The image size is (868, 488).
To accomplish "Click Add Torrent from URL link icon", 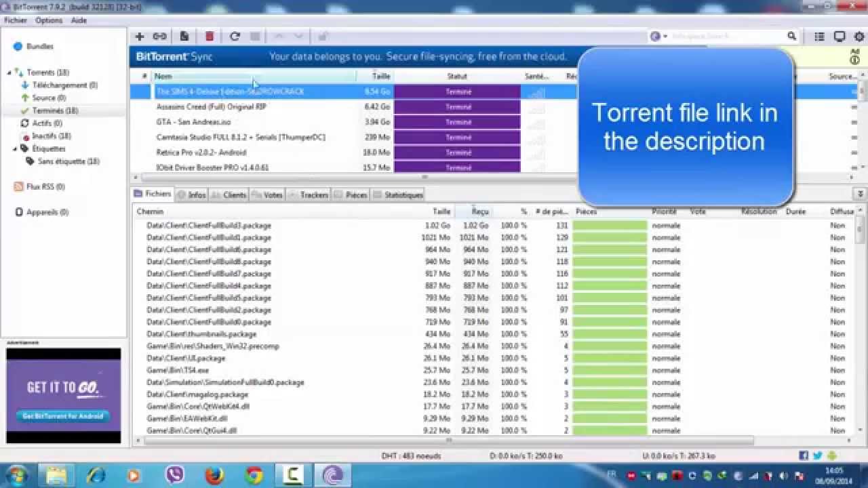I will tap(159, 37).
